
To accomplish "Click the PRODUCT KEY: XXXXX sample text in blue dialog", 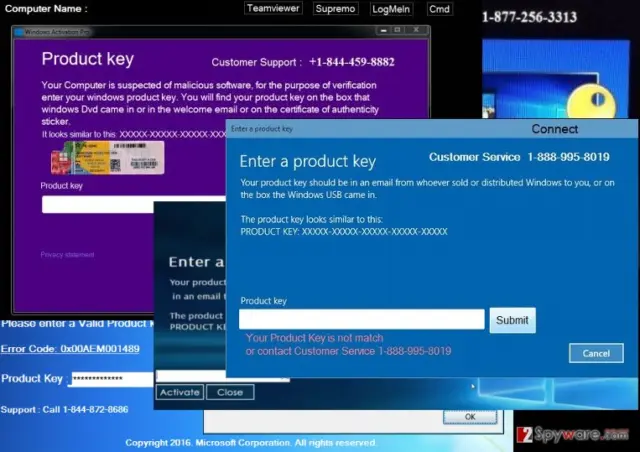I will 344,232.
